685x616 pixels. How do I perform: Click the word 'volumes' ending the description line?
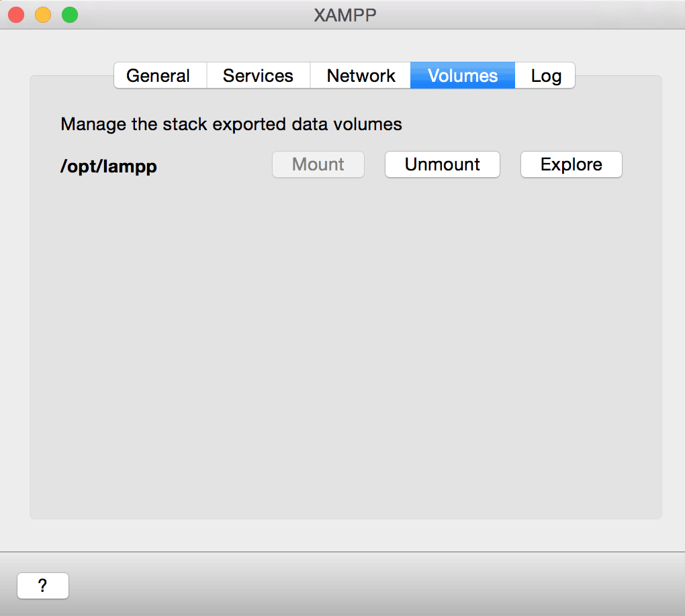pyautogui.click(x=372, y=124)
